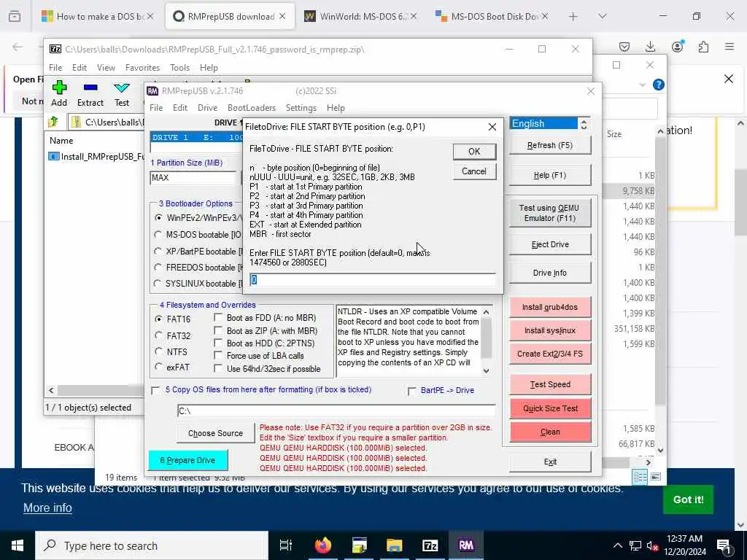
Task: Open Firefox extensions puzzle icon
Action: (x=703, y=47)
